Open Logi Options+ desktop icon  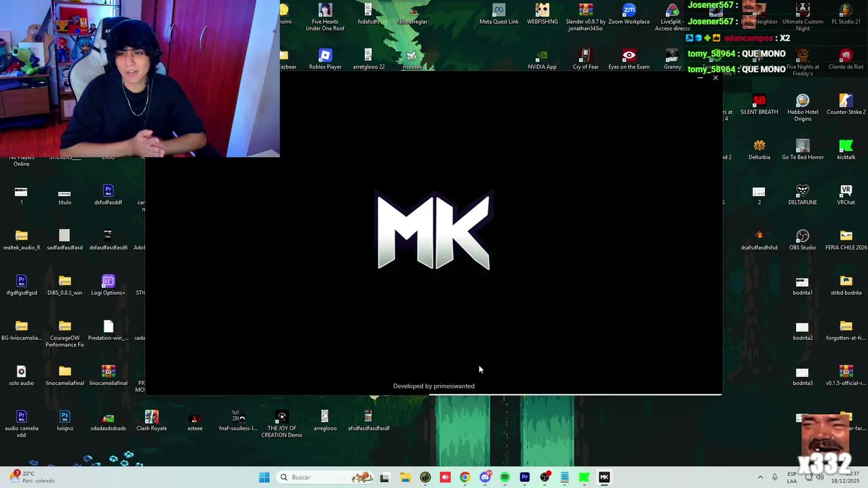[x=108, y=285]
